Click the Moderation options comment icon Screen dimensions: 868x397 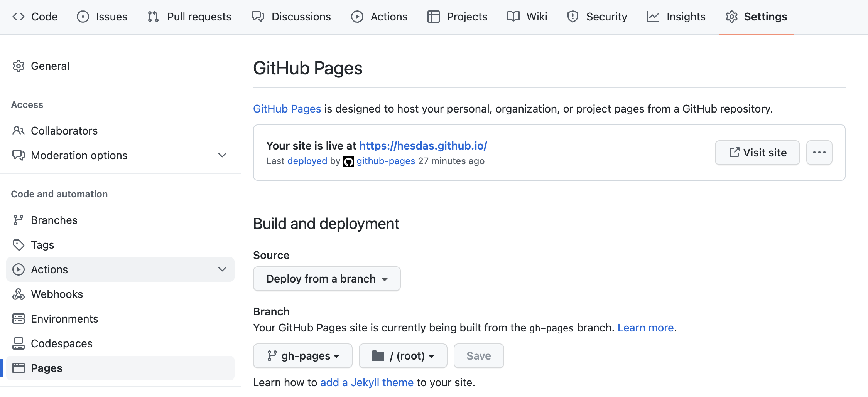point(19,155)
